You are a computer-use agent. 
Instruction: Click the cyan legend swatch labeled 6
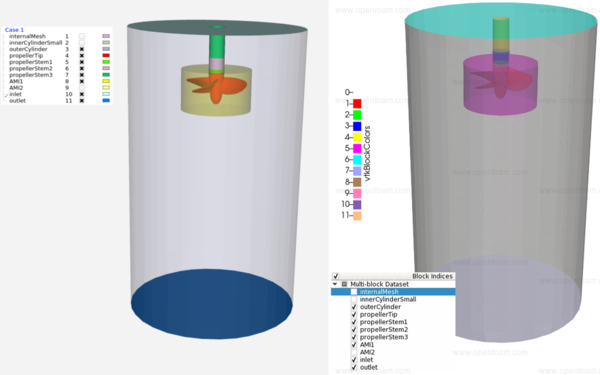(357, 160)
